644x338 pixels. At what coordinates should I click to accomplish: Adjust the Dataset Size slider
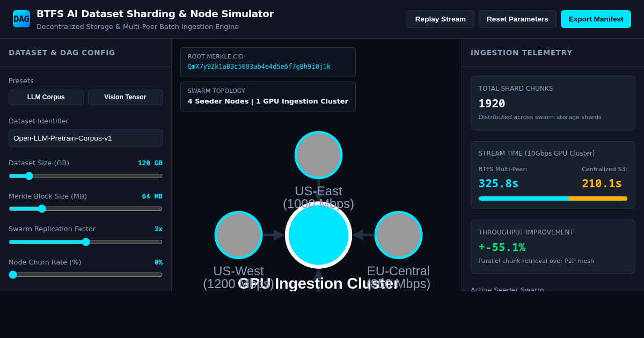[85, 176]
